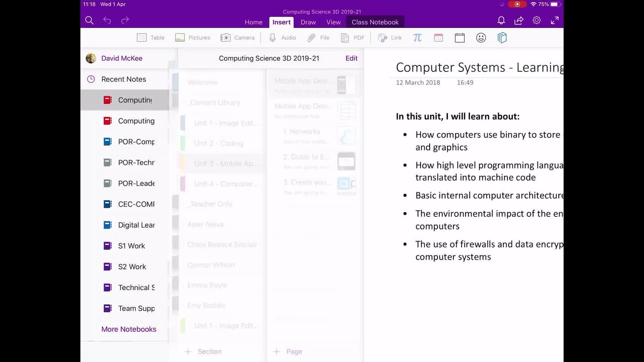Viewport: 644px width, 362px height.
Task: Insert a PDF printout
Action: [353, 38]
